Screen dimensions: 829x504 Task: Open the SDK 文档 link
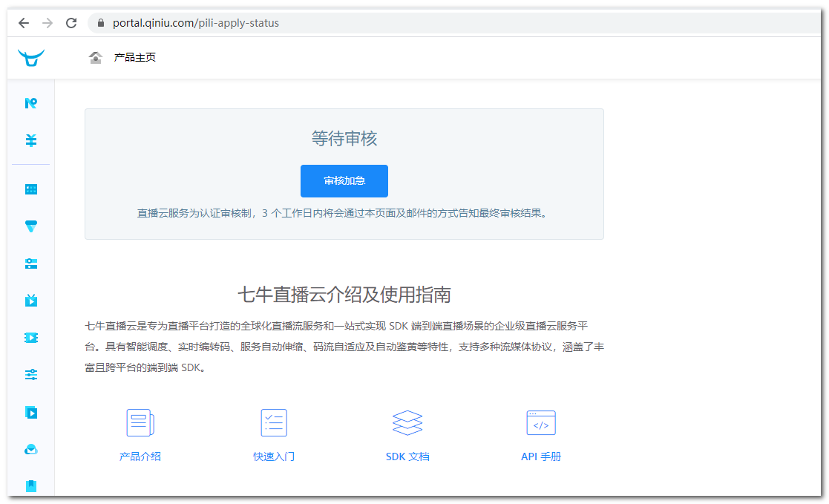[x=407, y=456]
